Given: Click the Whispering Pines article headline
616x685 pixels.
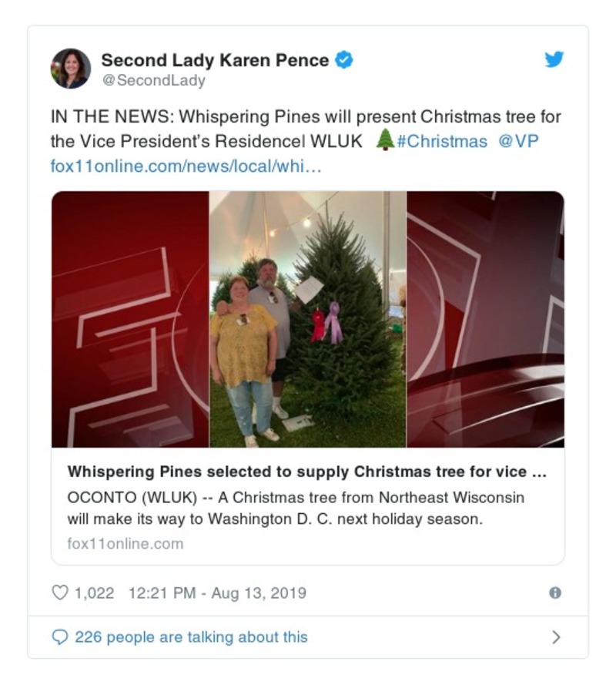Looking at the screenshot, I should (x=307, y=472).
